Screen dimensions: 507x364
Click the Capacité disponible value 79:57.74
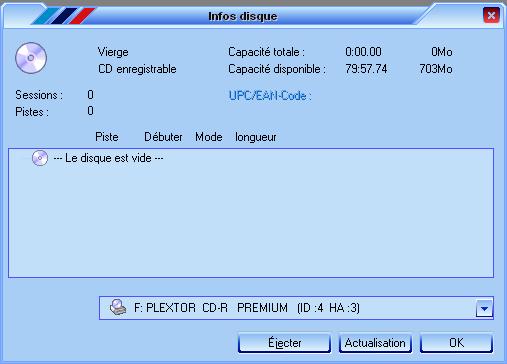366,69
